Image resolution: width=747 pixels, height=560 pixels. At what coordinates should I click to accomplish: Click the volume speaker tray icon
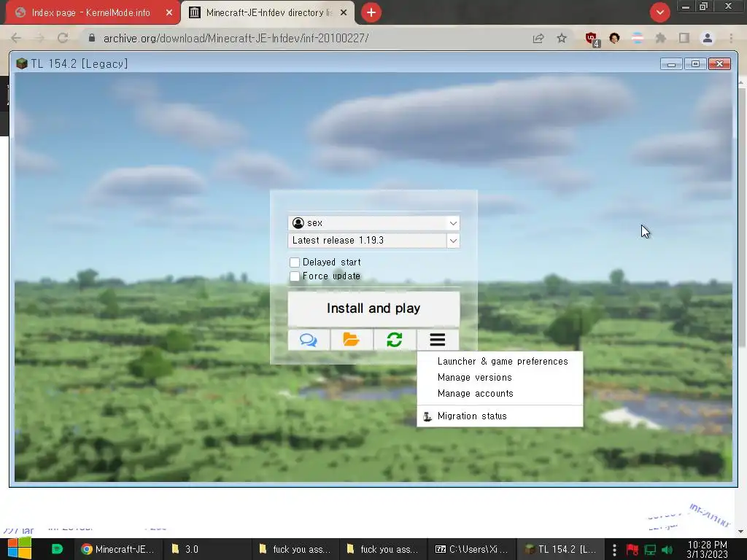pyautogui.click(x=667, y=550)
